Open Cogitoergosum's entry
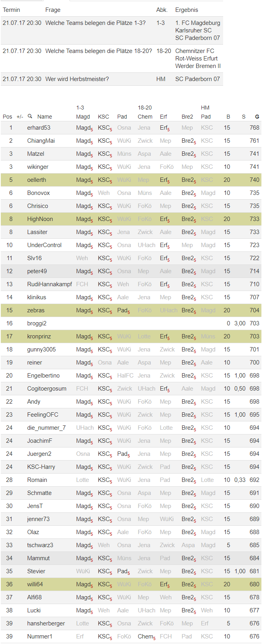This screenshot has height=644, width=263. (x=47, y=389)
